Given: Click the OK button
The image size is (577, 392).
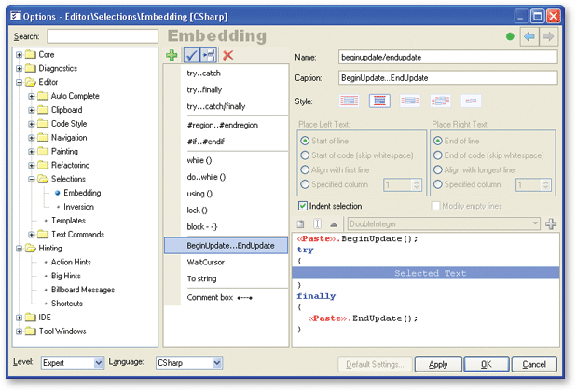Looking at the screenshot, I should (x=487, y=364).
